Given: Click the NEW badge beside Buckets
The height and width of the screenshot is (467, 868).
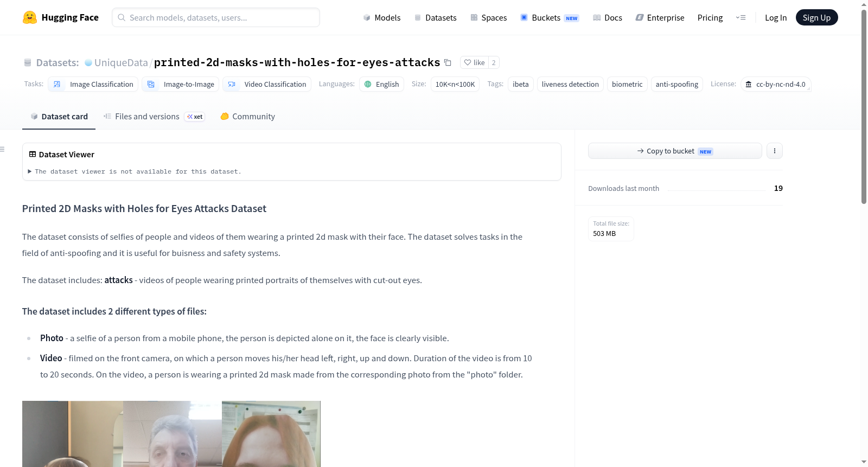Looking at the screenshot, I should [x=572, y=18].
